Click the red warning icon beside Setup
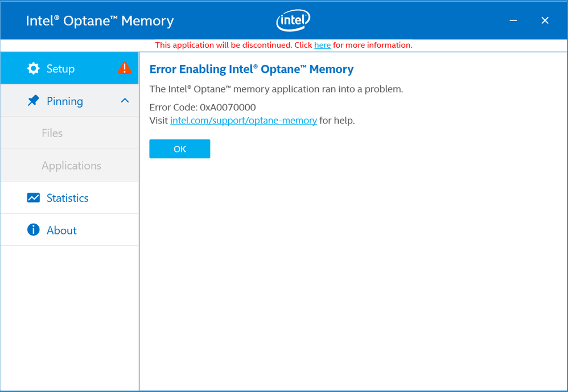The image size is (568, 392). pyautogui.click(x=125, y=68)
